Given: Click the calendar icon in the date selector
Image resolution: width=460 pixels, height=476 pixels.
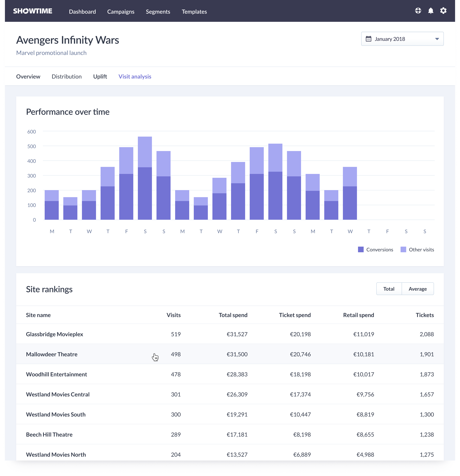Looking at the screenshot, I should [x=369, y=39].
